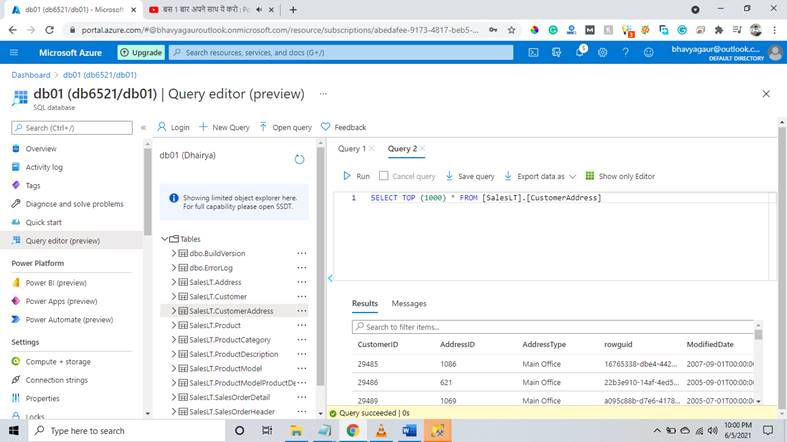Go to the Dashboard breadcrumb link
The width and height of the screenshot is (787, 442).
[31, 75]
